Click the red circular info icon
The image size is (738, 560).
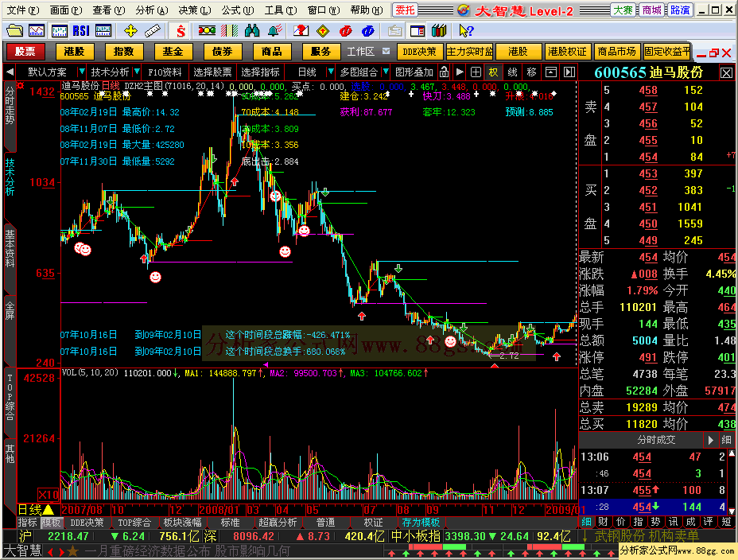pyautogui.click(x=345, y=31)
